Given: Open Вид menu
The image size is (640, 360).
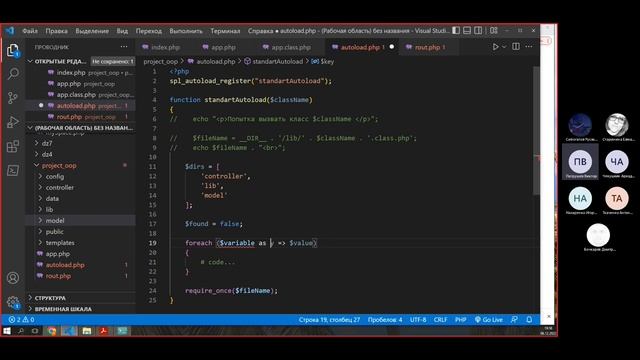Looking at the screenshot, I should (x=122, y=31).
